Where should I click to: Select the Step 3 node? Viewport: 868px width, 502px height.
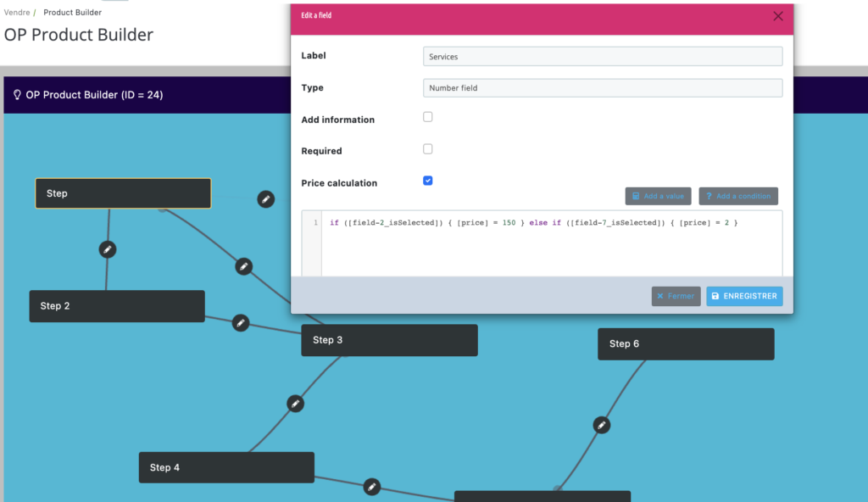tap(389, 340)
